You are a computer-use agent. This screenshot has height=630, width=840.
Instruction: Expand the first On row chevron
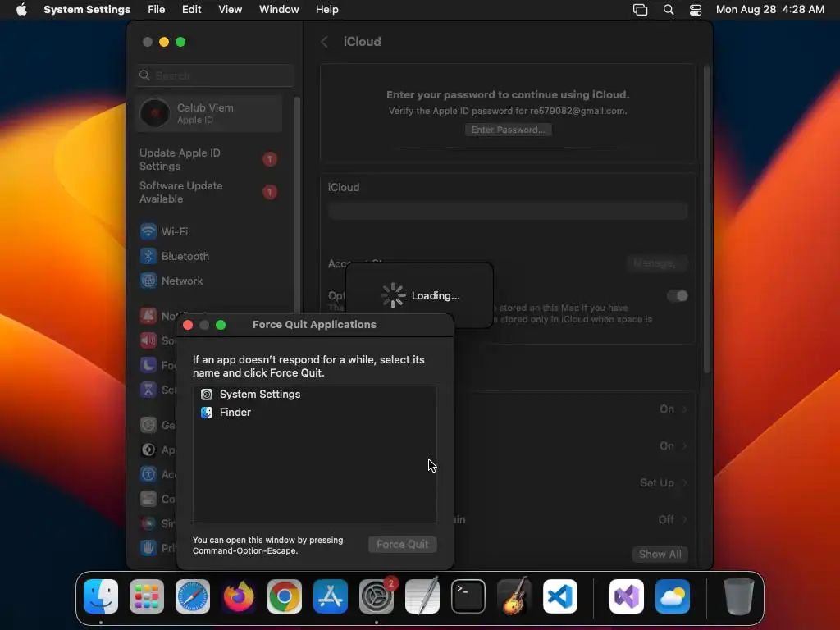(685, 409)
